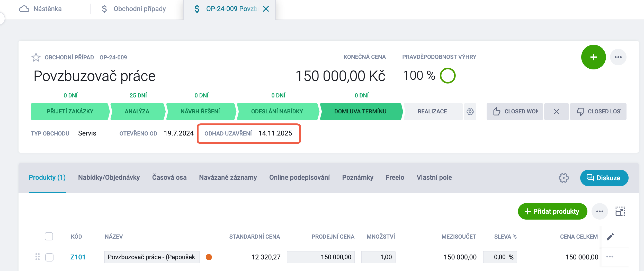Click the Odhad uzavření date 14.11.2025
The image size is (644, 271).
click(x=275, y=133)
